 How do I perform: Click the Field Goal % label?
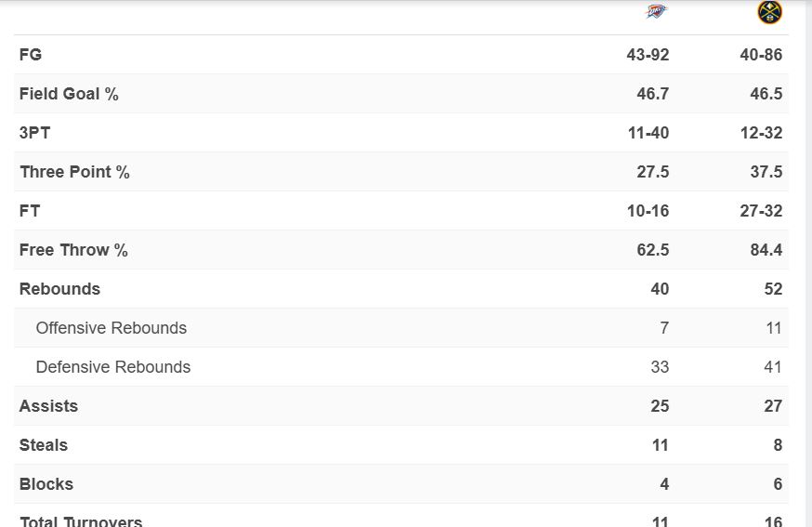click(69, 94)
